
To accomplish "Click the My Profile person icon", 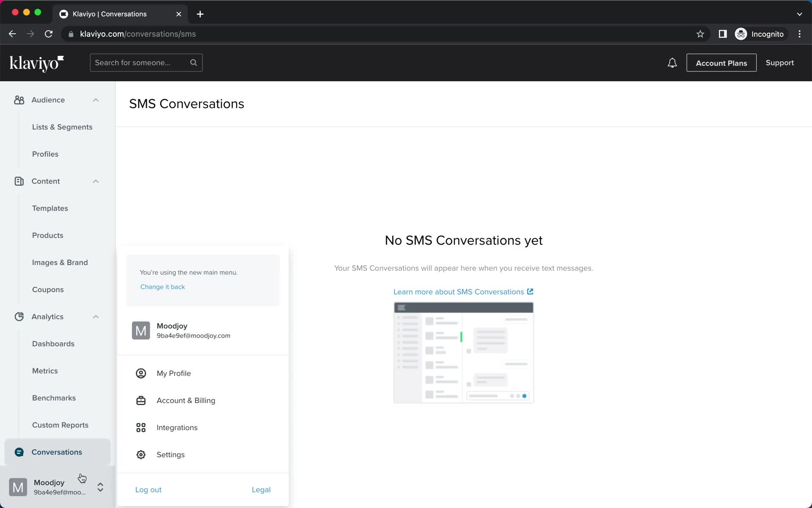I will pyautogui.click(x=141, y=373).
